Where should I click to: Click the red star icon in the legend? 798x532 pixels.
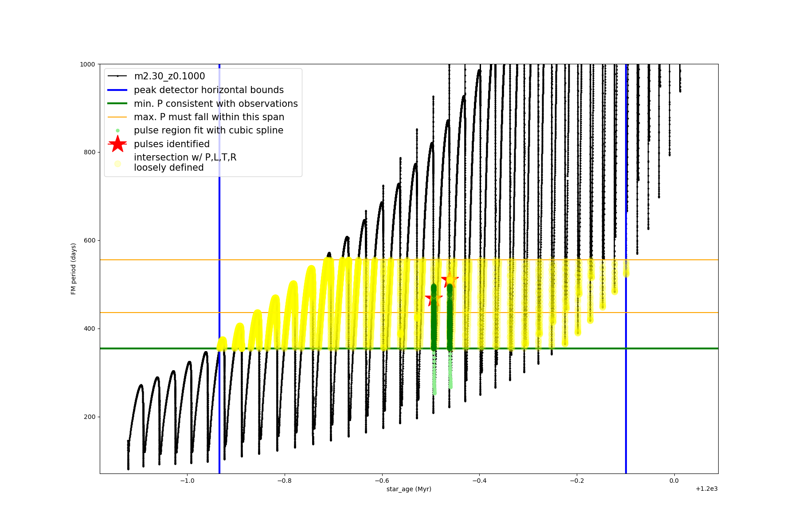[x=117, y=144]
